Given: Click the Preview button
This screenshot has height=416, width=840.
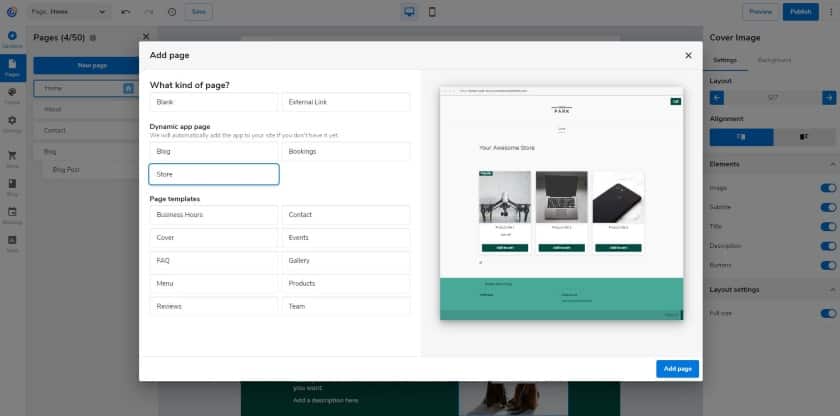Looking at the screenshot, I should pyautogui.click(x=760, y=12).
